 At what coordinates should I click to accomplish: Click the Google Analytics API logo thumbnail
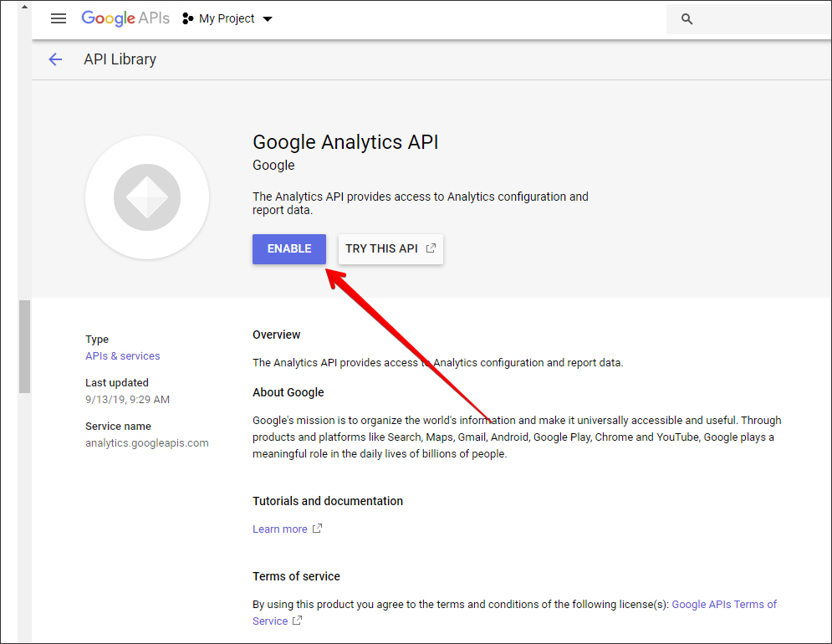click(147, 197)
